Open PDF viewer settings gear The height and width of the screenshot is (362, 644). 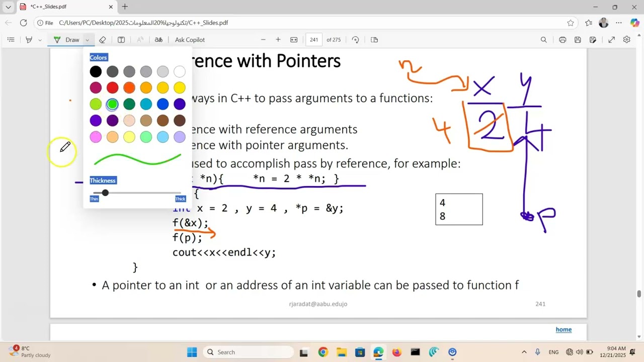coord(627,40)
